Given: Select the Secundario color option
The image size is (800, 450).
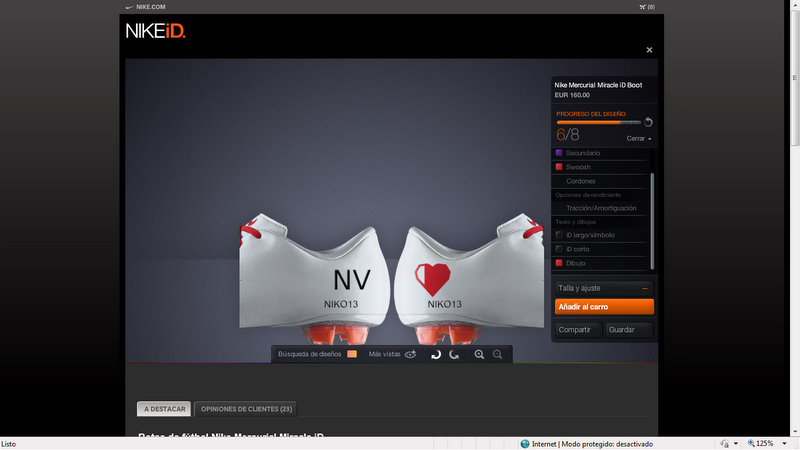Looking at the screenshot, I should (600, 153).
